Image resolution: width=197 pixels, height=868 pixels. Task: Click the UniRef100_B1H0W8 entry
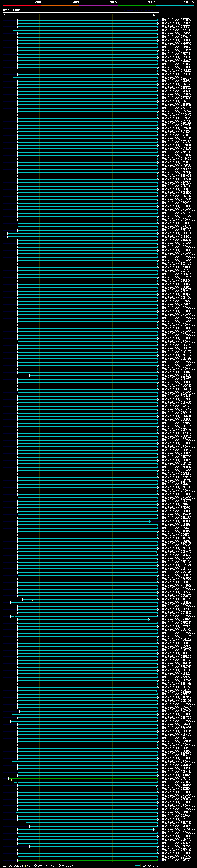pyautogui.click(x=176, y=403)
